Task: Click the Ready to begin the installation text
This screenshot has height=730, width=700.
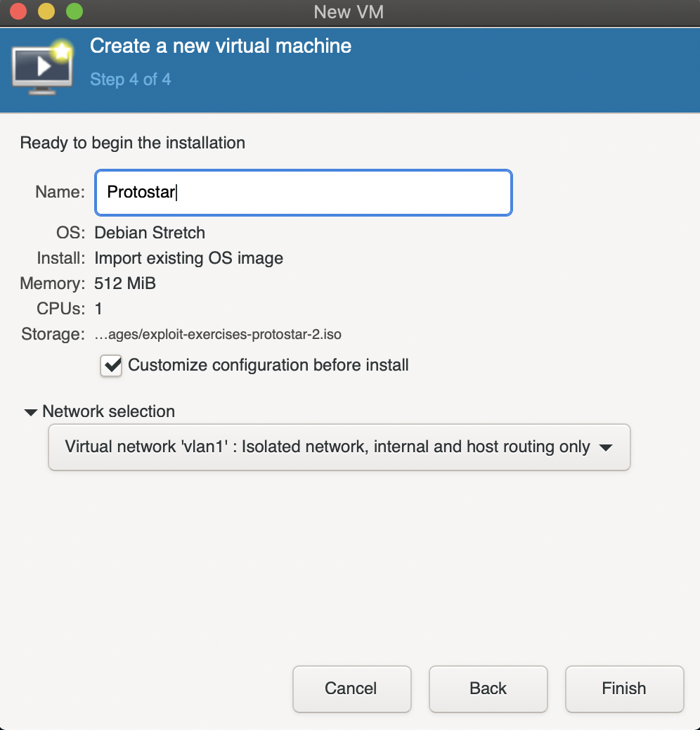Action: [133, 143]
